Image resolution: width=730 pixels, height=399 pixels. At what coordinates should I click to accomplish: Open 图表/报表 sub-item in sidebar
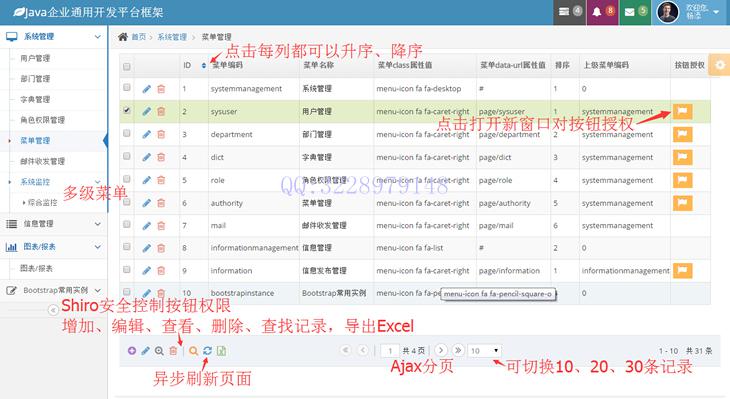pyautogui.click(x=36, y=268)
